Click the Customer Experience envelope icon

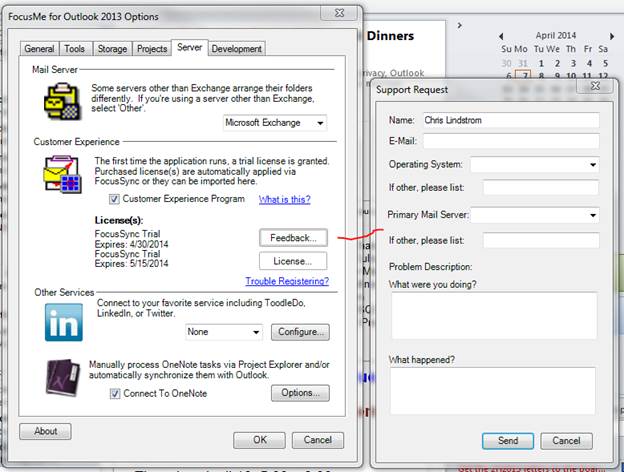click(62, 174)
